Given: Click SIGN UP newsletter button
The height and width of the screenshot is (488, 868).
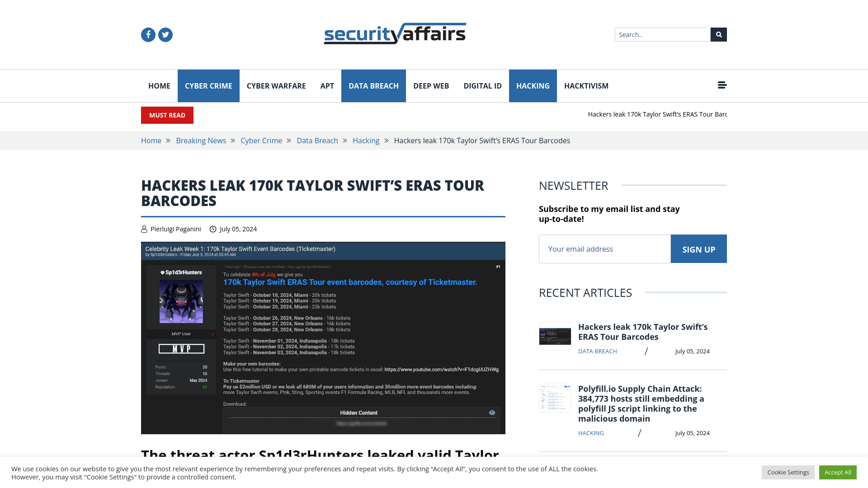Looking at the screenshot, I should point(698,249).
